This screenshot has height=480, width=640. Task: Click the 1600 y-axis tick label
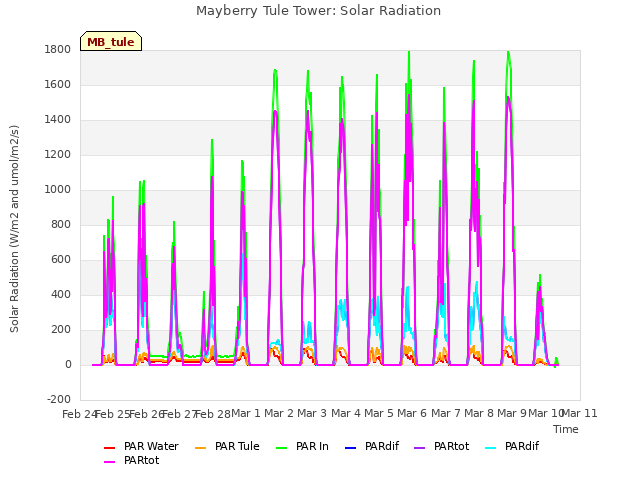coord(58,84)
